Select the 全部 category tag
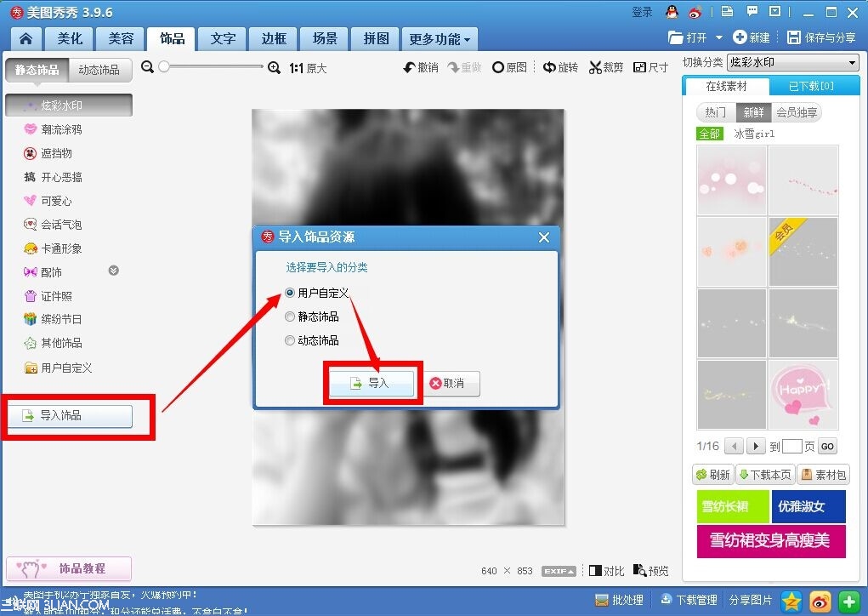Image resolution: width=868 pixels, height=616 pixels. click(710, 134)
